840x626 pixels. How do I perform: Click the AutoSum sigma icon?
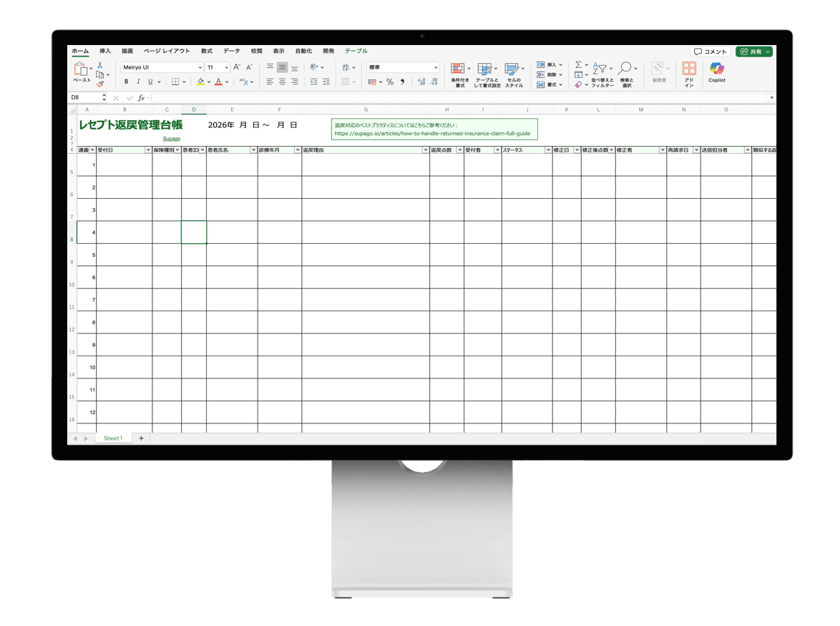click(x=578, y=65)
